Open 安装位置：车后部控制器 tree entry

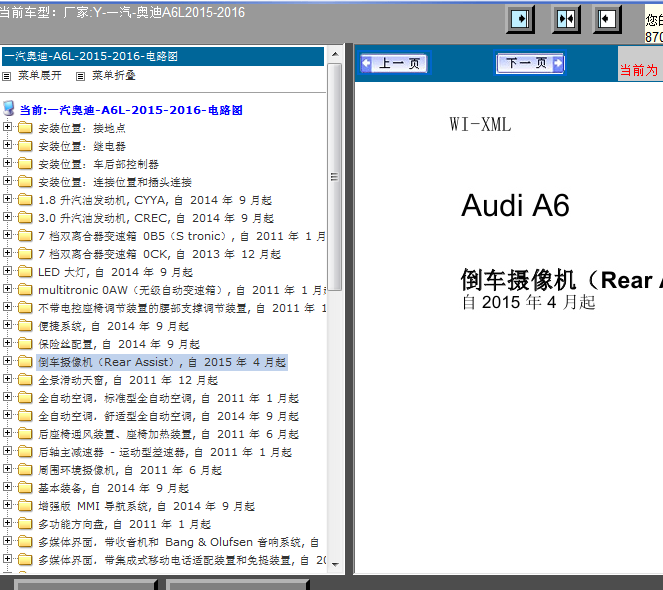(x=99, y=164)
